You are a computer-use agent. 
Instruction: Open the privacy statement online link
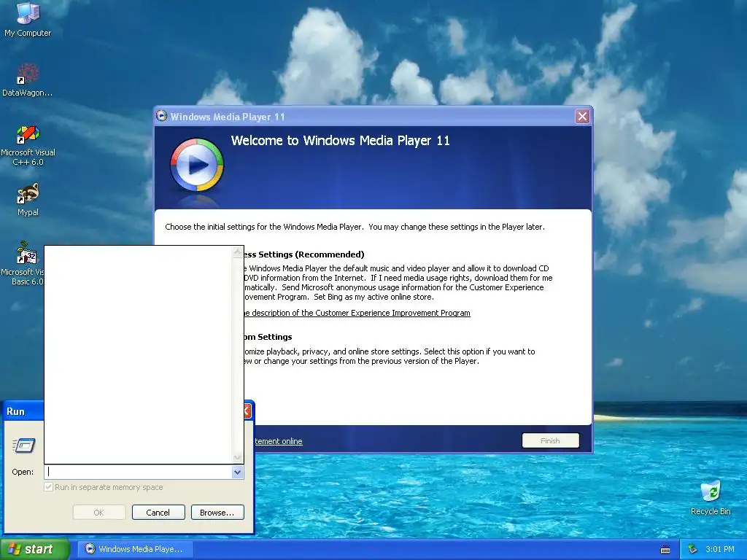(279, 441)
